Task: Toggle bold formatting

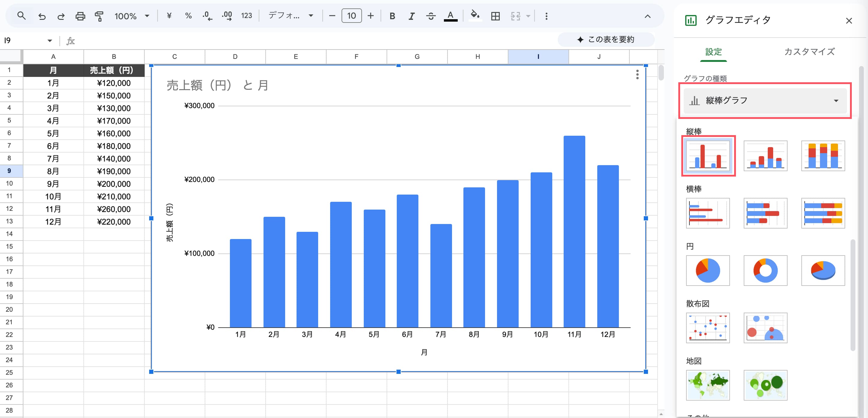Action: (392, 16)
